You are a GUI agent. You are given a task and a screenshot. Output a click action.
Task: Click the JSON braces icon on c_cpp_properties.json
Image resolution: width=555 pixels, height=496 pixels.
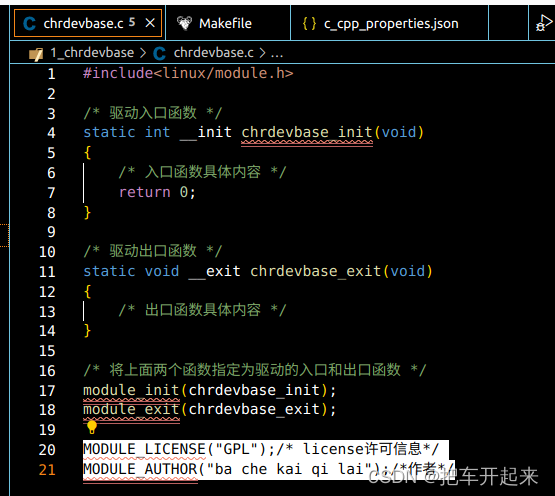click(309, 23)
